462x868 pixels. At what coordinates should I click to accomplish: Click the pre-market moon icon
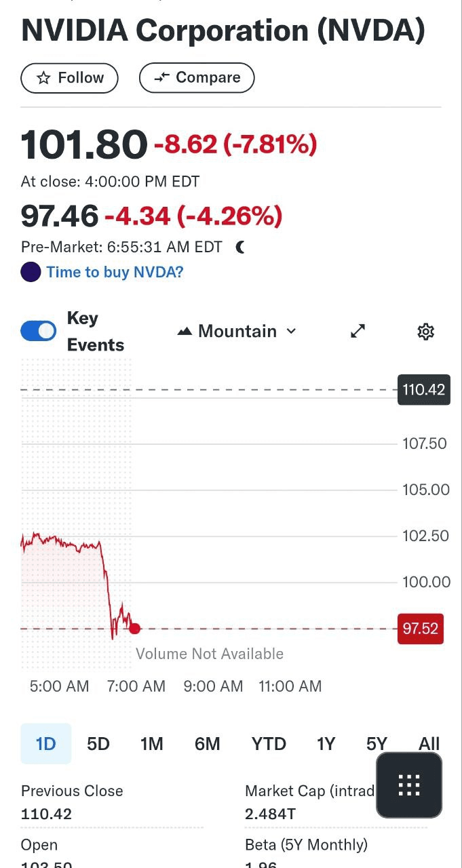coord(240,248)
